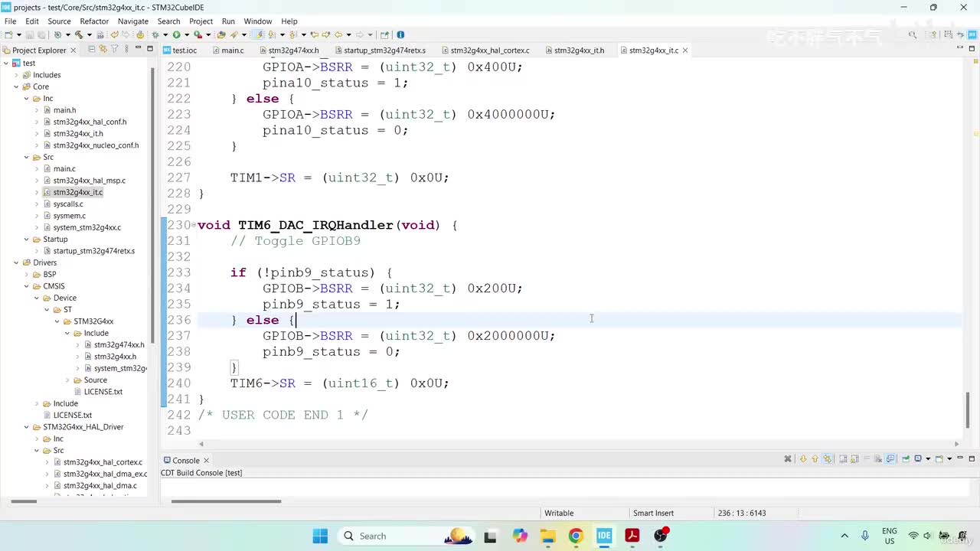This screenshot has width=980, height=551.
Task: Open File Explorer from the taskbar
Action: tap(547, 536)
